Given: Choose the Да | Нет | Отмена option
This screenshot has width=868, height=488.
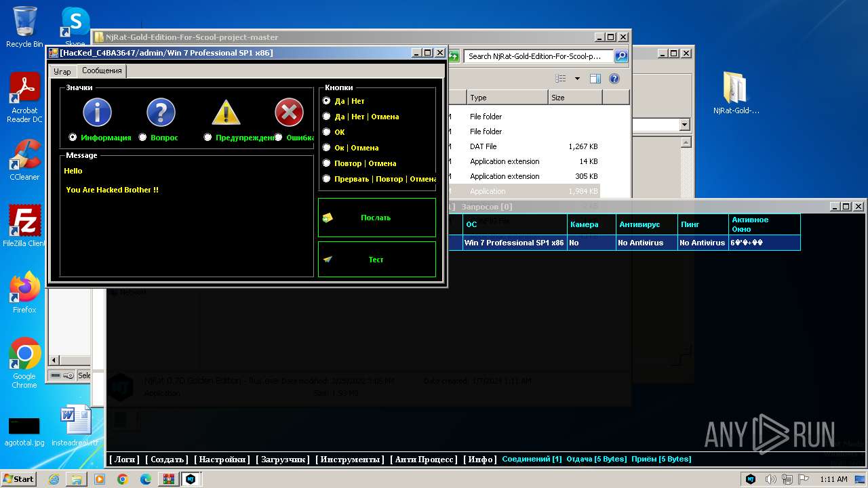Looking at the screenshot, I should [326, 116].
